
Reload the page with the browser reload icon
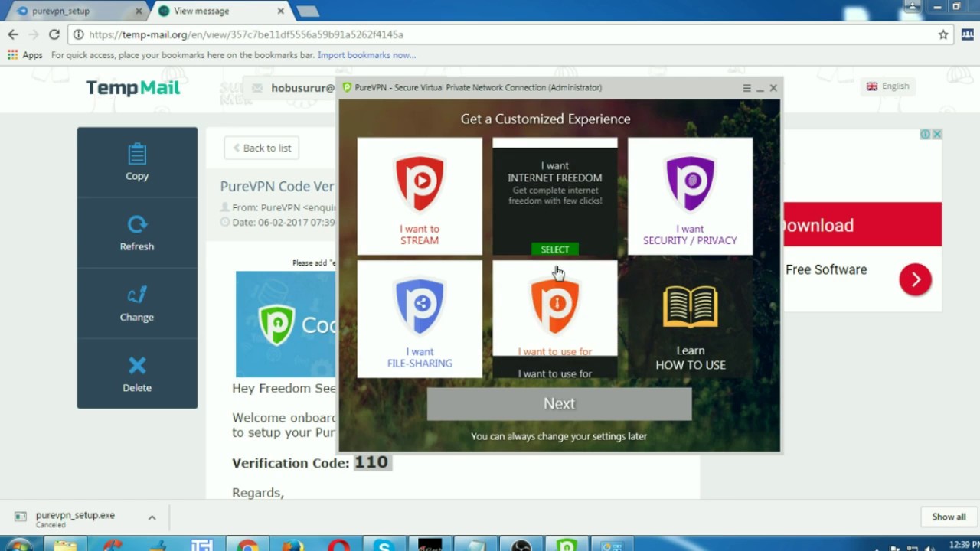click(54, 34)
